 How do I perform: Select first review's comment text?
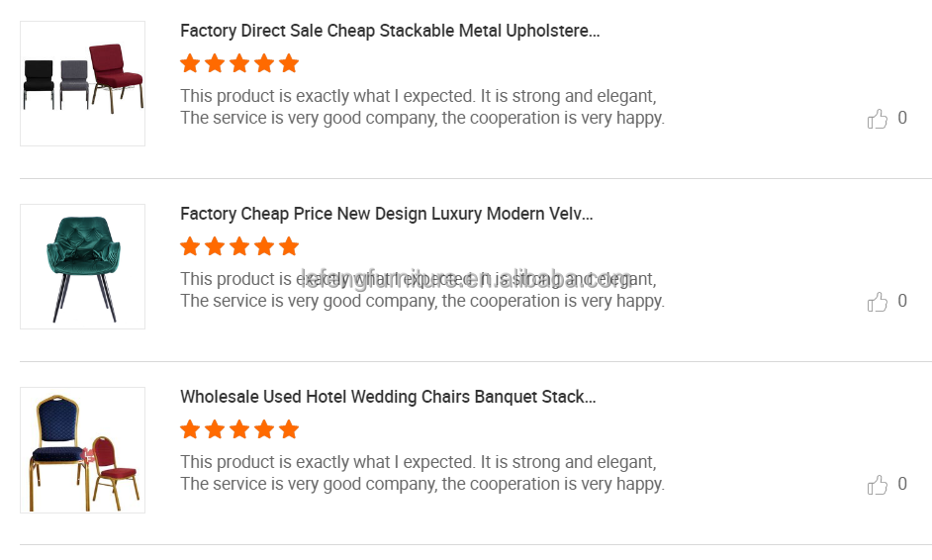(x=422, y=107)
